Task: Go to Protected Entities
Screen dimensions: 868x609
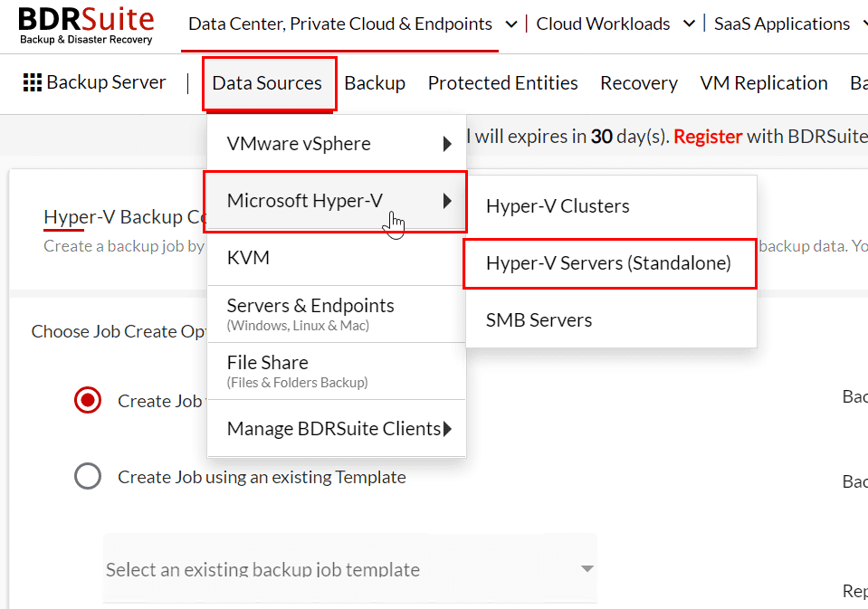Action: (x=502, y=83)
